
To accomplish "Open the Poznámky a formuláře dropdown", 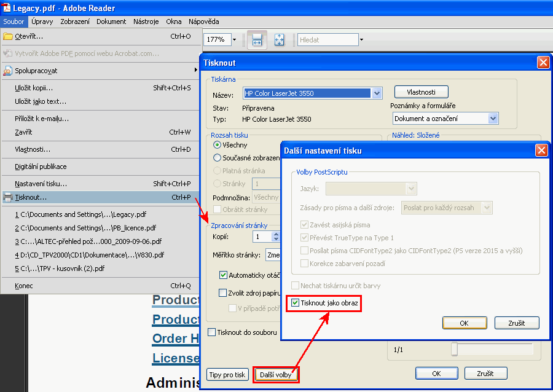I will 493,119.
